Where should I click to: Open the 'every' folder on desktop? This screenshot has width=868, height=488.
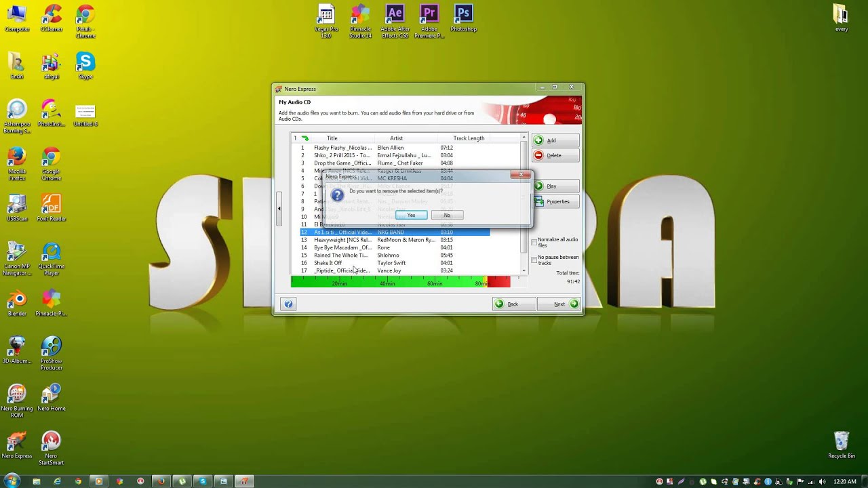842,18
